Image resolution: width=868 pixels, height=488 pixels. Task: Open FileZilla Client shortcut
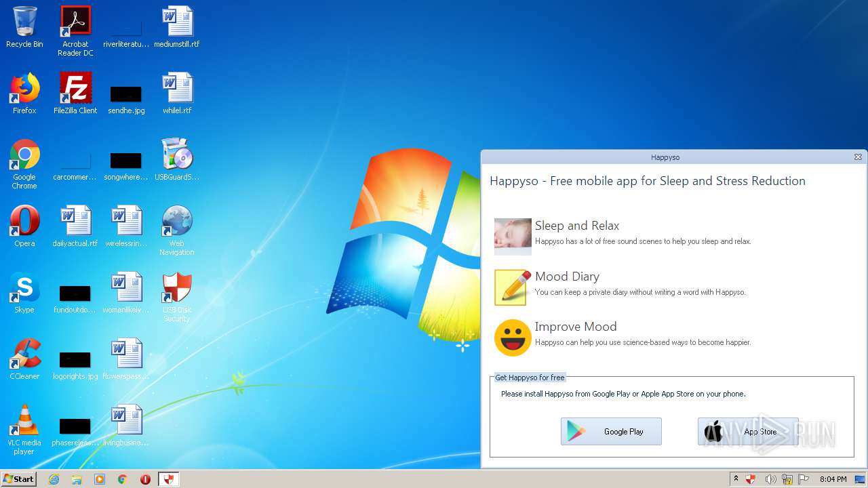click(x=75, y=94)
